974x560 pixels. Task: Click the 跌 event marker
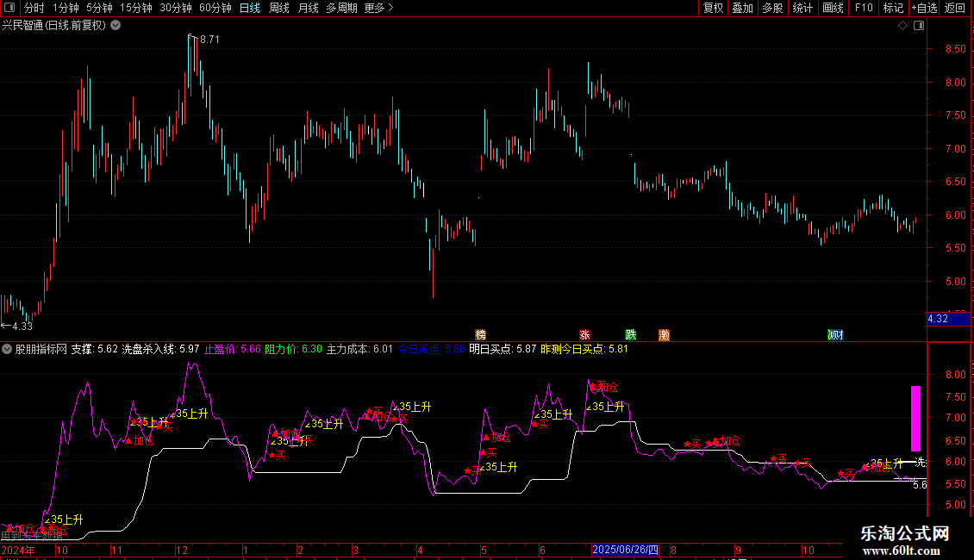coord(630,334)
